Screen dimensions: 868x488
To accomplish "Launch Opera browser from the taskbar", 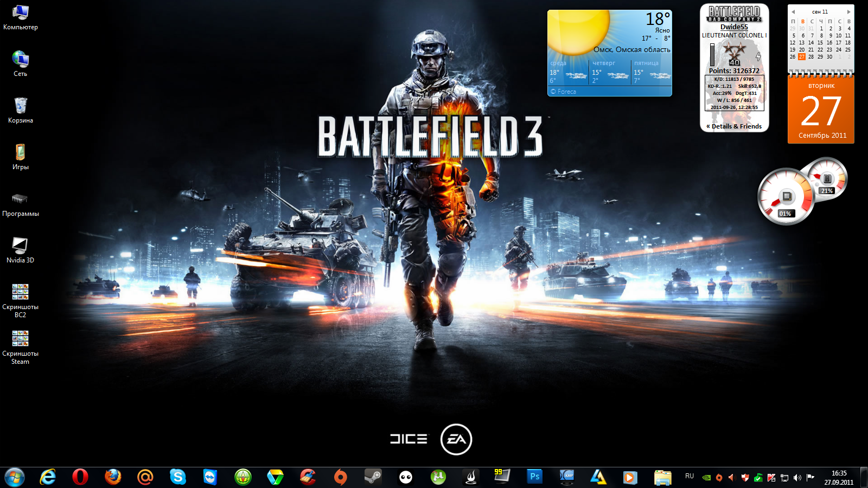I will tap(80, 477).
